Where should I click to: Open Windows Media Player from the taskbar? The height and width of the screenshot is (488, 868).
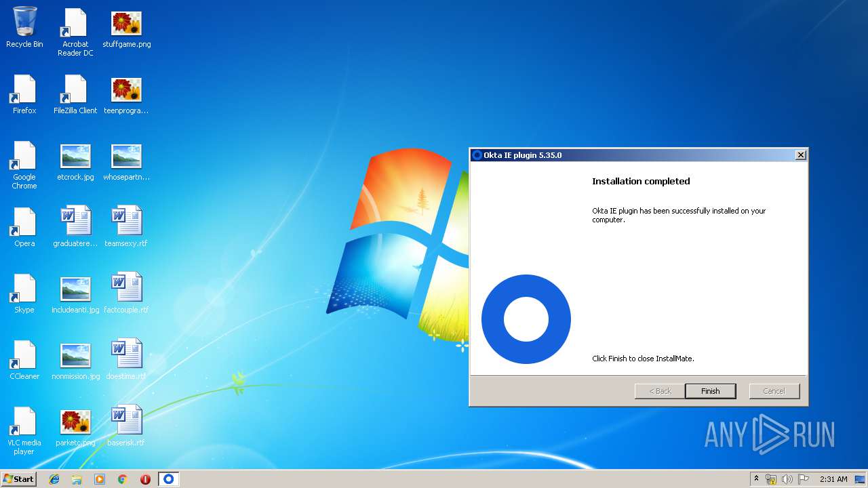pyautogui.click(x=100, y=479)
